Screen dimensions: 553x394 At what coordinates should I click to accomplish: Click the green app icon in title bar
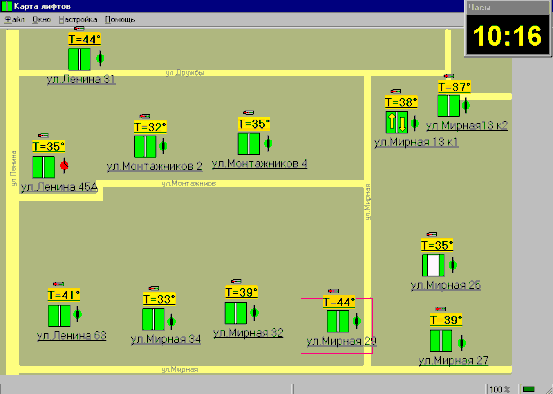click(7, 6)
